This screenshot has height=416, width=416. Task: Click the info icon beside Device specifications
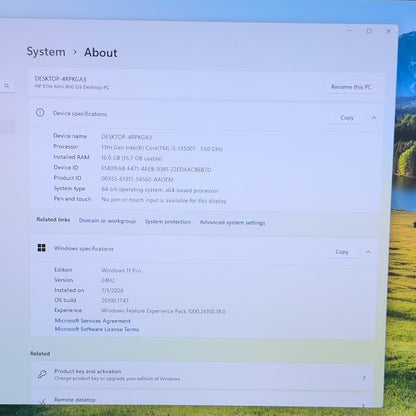coord(40,113)
